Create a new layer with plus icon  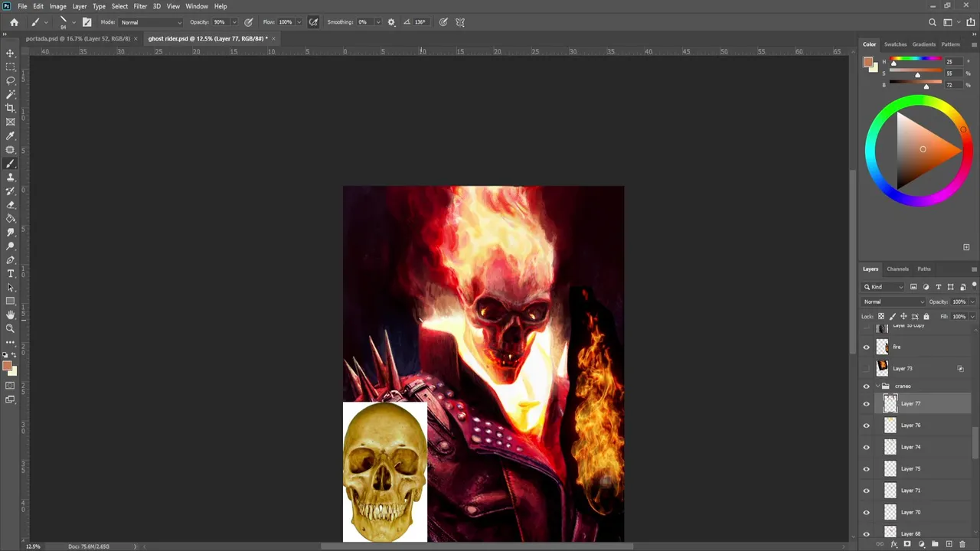coord(949,544)
